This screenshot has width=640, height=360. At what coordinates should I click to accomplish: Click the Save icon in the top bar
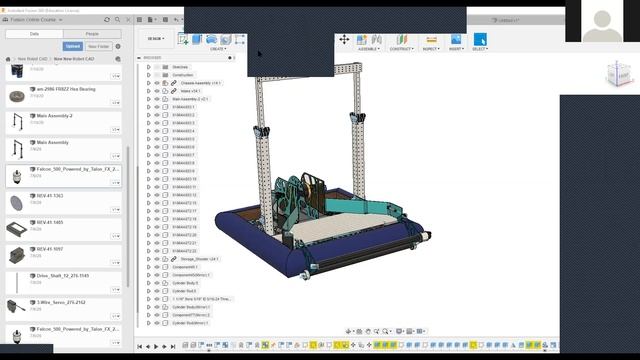[165, 20]
